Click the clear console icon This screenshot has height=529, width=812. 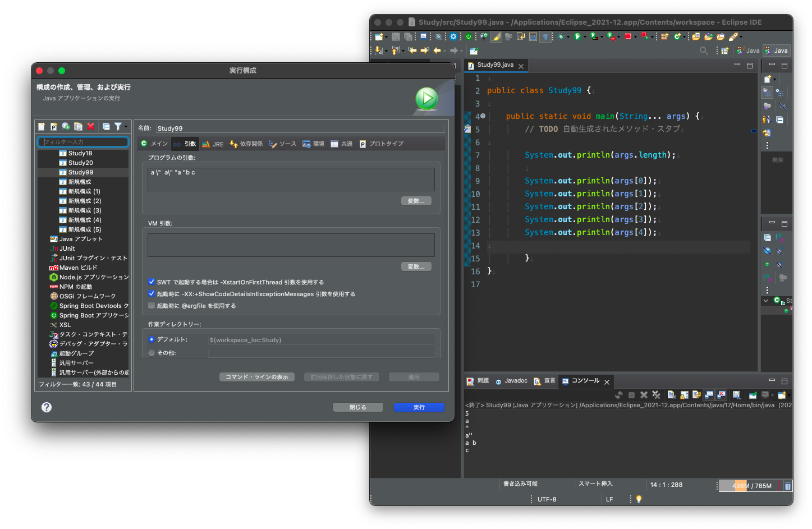(x=671, y=395)
